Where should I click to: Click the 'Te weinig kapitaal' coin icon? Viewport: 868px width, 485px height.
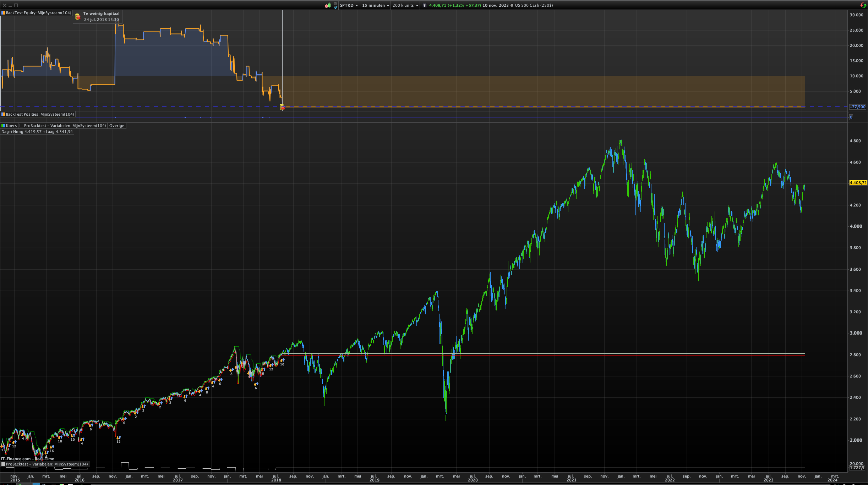point(78,16)
